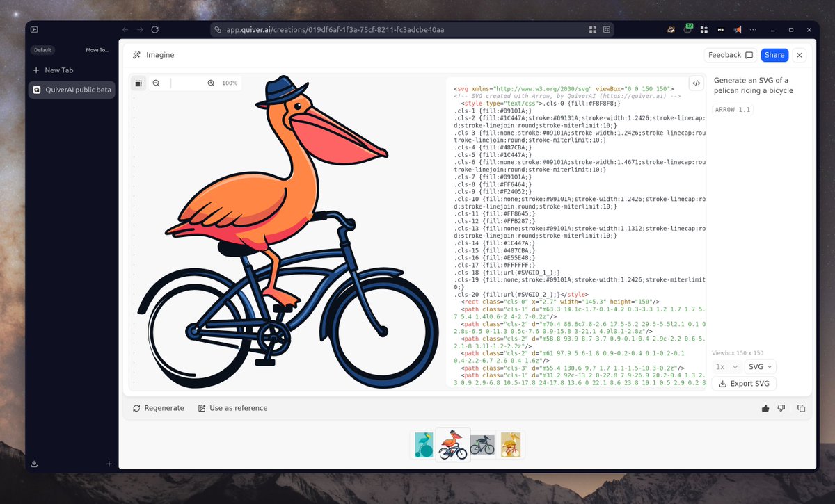The width and height of the screenshot is (835, 504).
Task: Share this creation
Action: [x=774, y=55]
